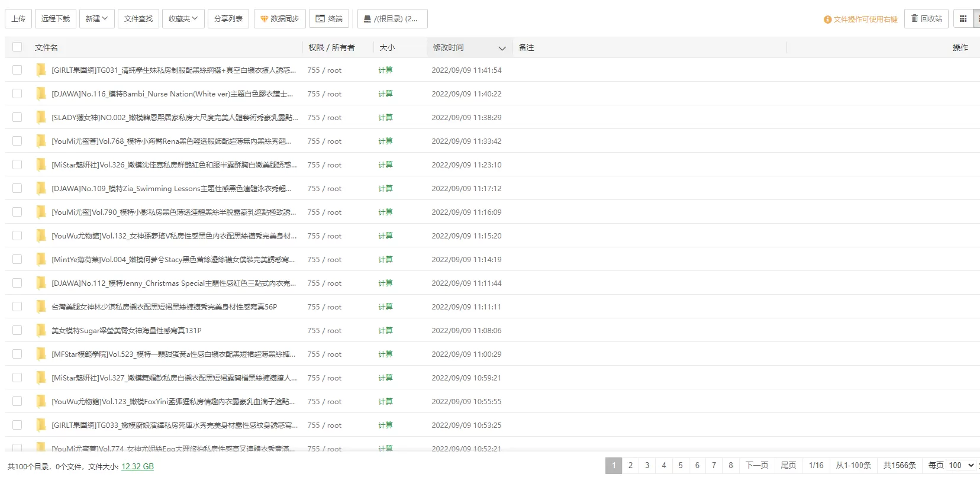
Task: Click folder icon of the 56P folder
Action: [x=41, y=307]
